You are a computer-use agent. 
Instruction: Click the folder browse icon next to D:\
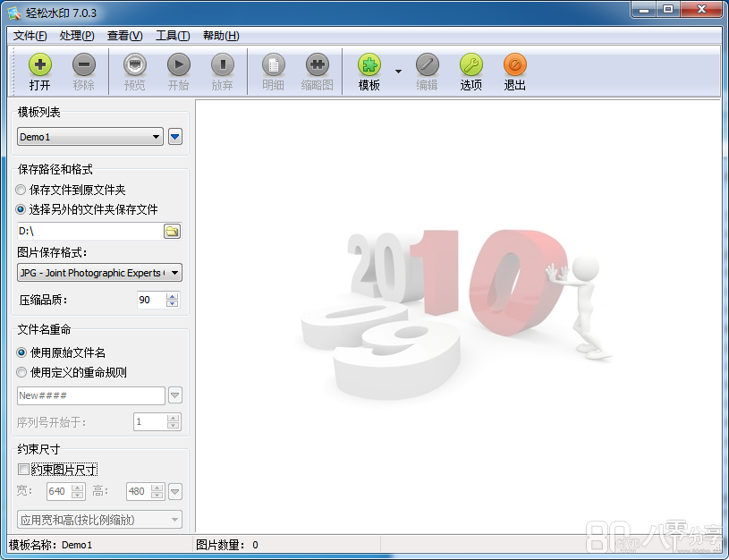172,231
